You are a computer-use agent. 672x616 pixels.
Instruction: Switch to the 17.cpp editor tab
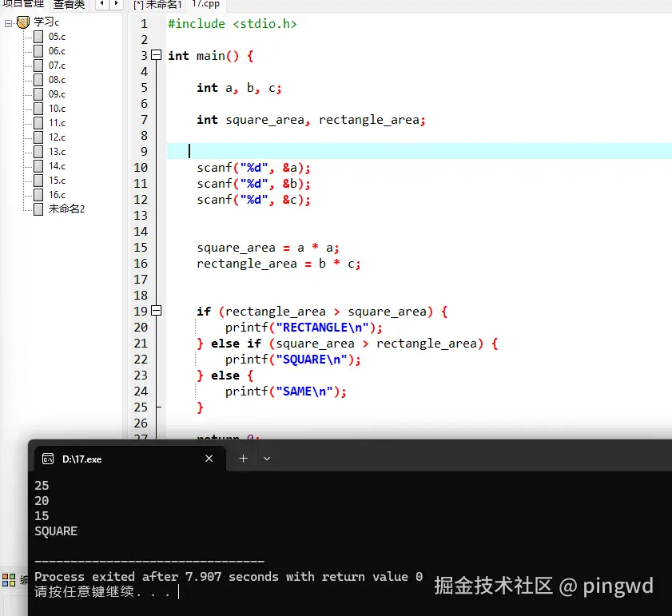click(205, 4)
